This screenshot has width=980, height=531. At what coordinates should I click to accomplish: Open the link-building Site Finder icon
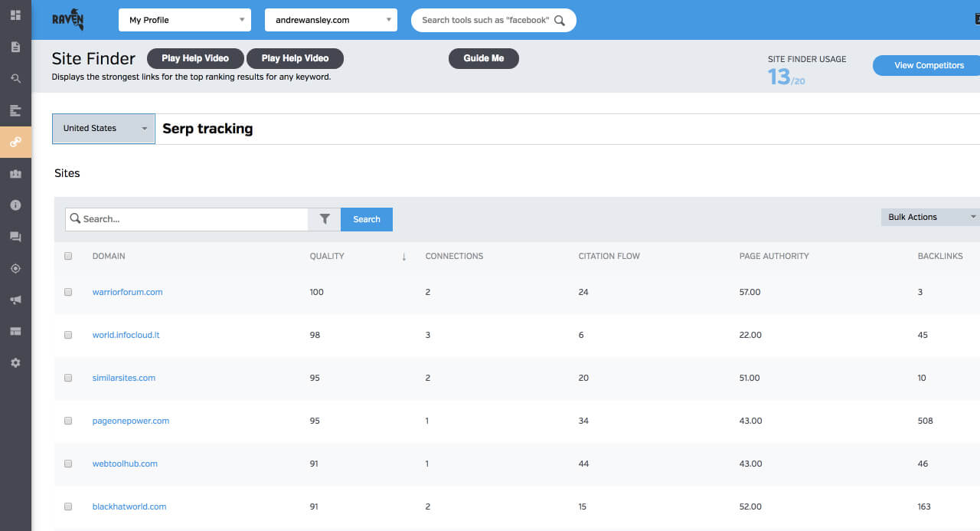tap(15, 141)
